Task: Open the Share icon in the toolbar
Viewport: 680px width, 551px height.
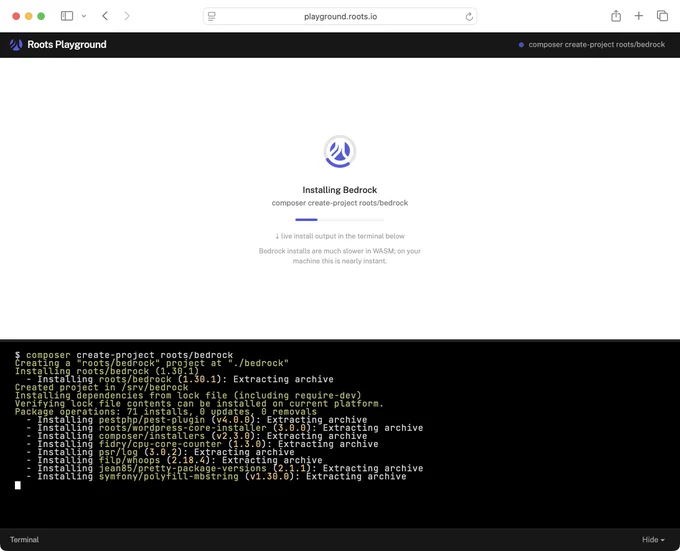Action: [616, 16]
